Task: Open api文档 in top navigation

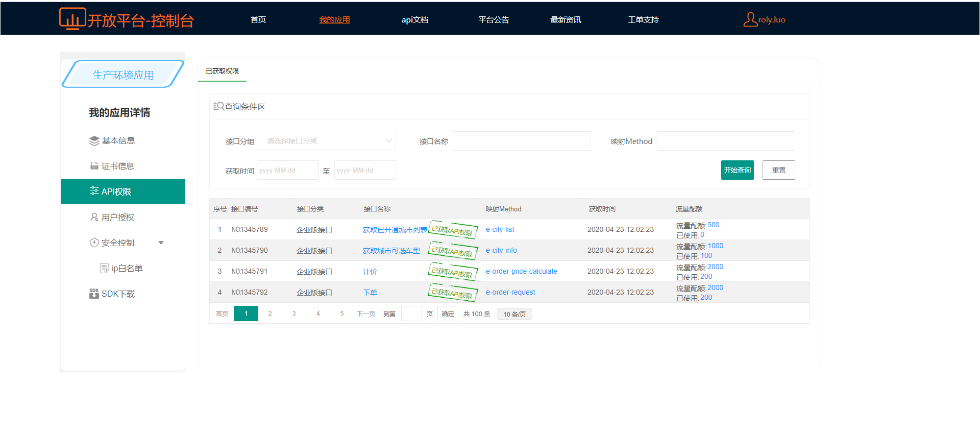Action: click(x=415, y=20)
